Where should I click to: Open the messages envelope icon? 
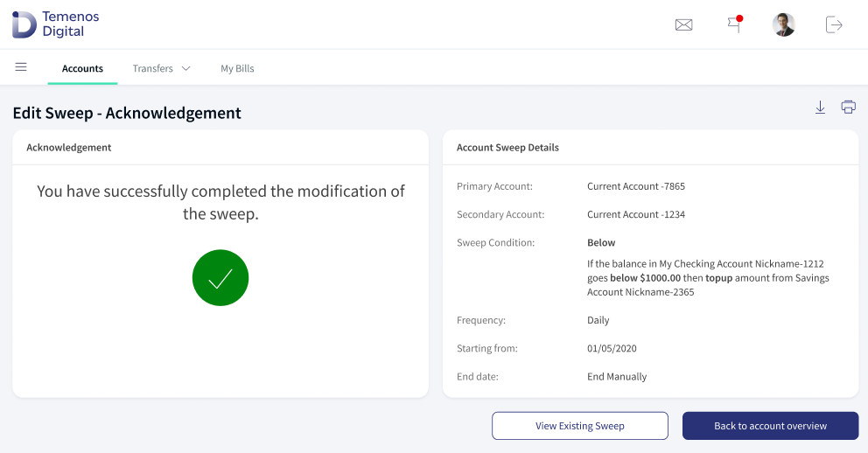[683, 24]
